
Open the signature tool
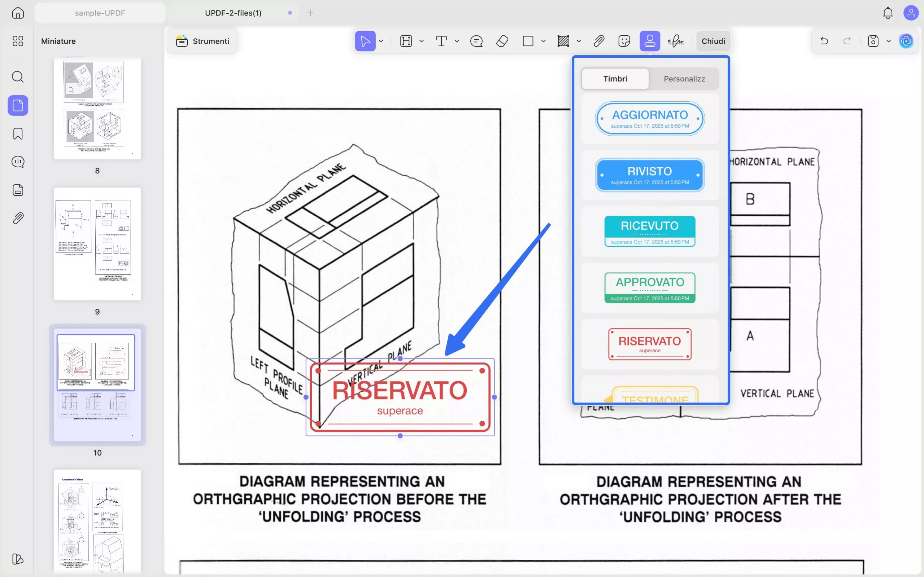[675, 41]
